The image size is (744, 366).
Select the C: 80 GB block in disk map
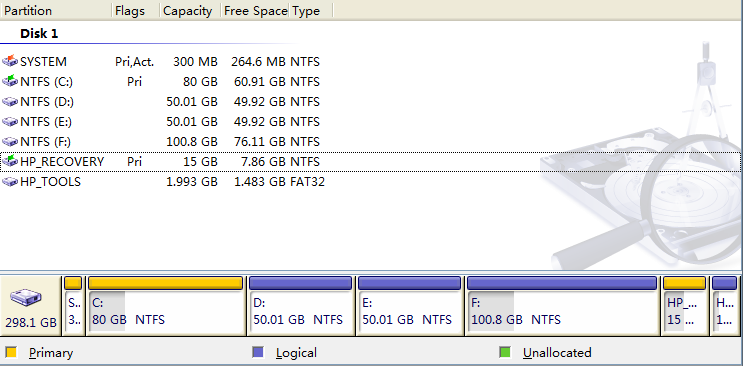[x=166, y=306]
